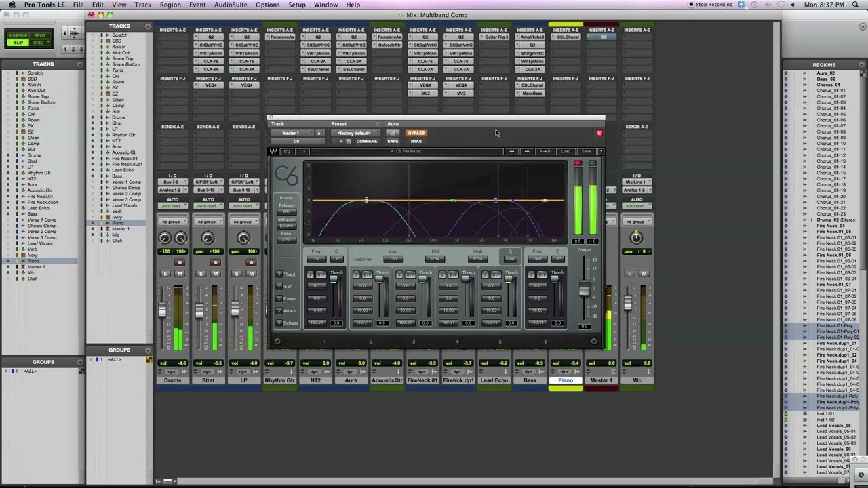Expand the Drums_02 (Stereo) region
Screen dimensions: 868x488
(812, 220)
